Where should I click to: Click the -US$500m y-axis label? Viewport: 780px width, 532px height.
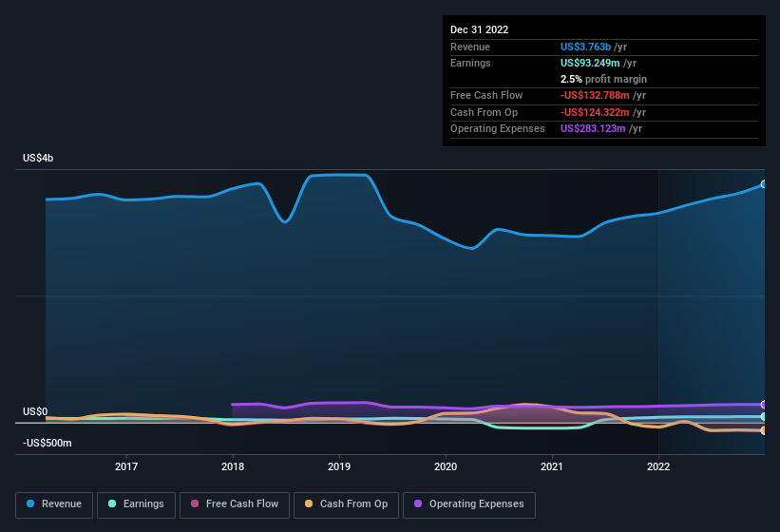tap(48, 443)
